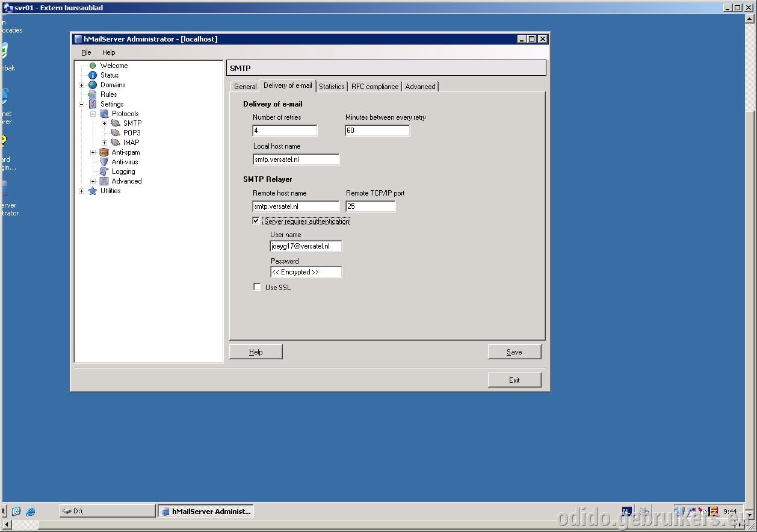Enable the Use SSL checkbox
Viewport: 757px width, 532px height.
(258, 287)
